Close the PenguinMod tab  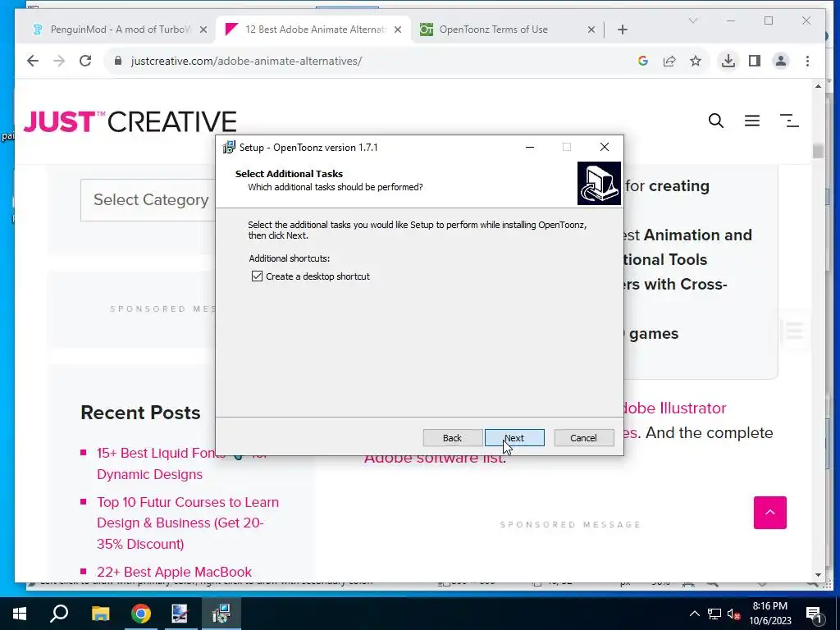point(203,30)
